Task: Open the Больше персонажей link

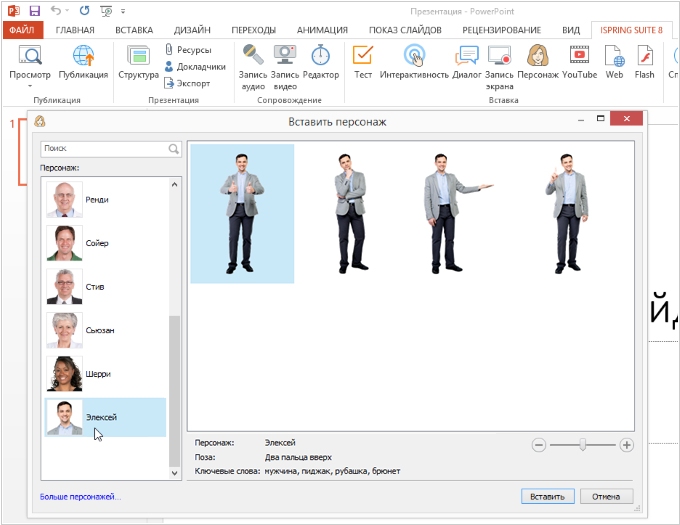Action: (81, 496)
